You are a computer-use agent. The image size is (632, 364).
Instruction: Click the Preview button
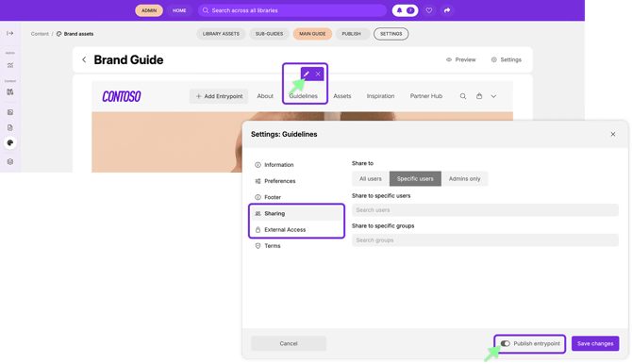click(x=460, y=59)
